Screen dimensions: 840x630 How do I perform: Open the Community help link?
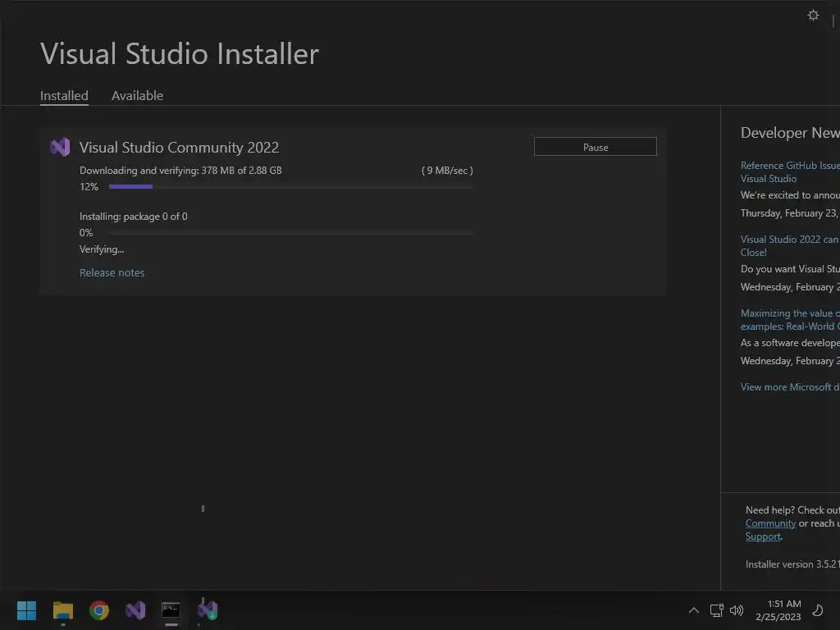point(770,523)
